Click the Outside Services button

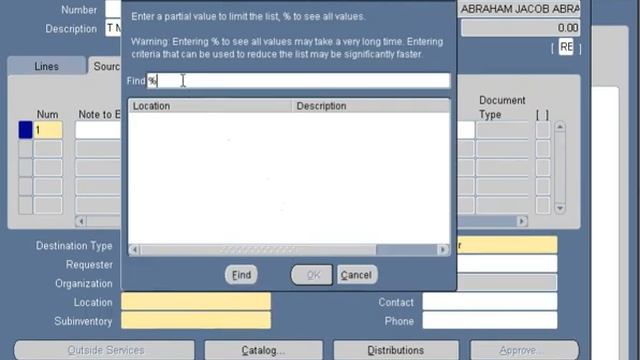[104, 350]
